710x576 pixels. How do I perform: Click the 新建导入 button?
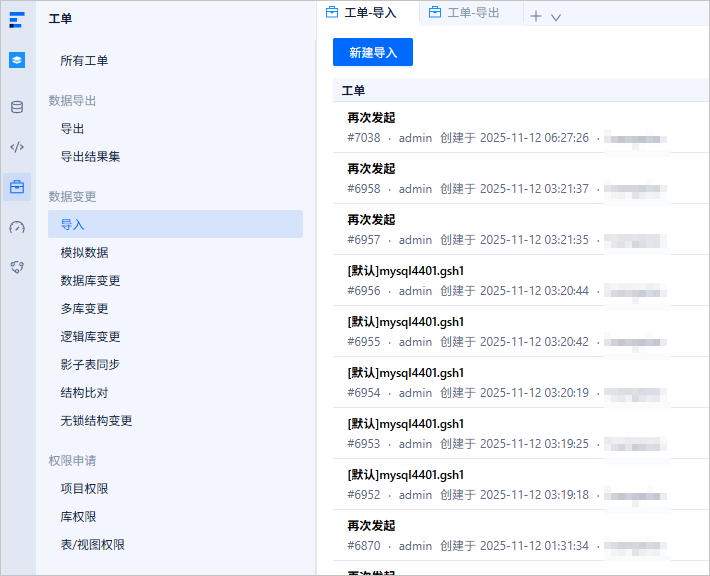point(373,52)
